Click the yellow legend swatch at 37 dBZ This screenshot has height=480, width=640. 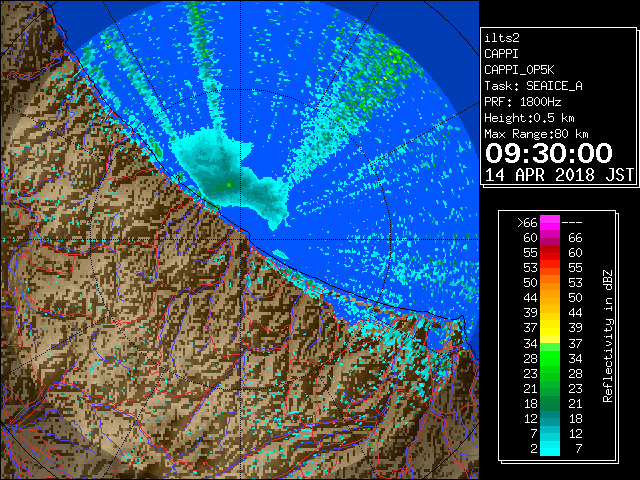coord(550,328)
